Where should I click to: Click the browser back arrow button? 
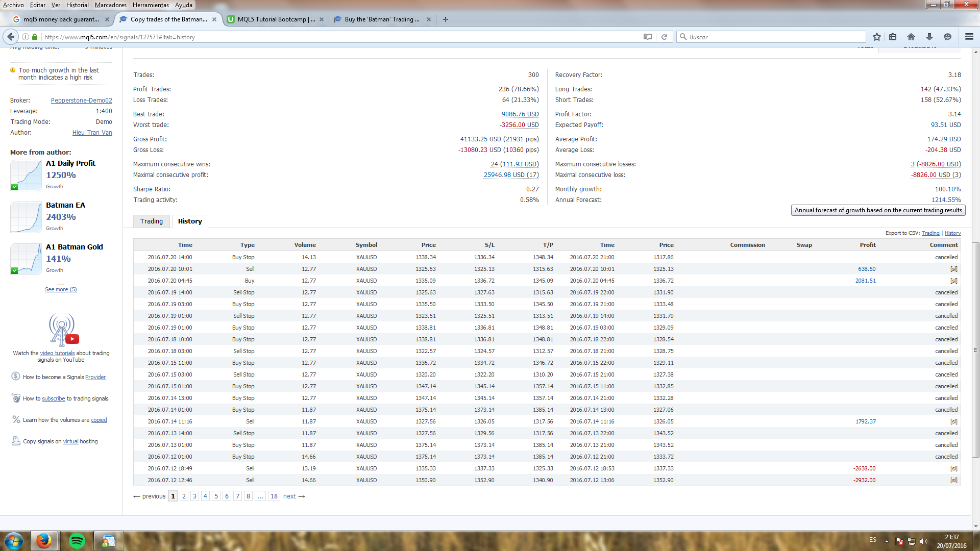click(11, 37)
